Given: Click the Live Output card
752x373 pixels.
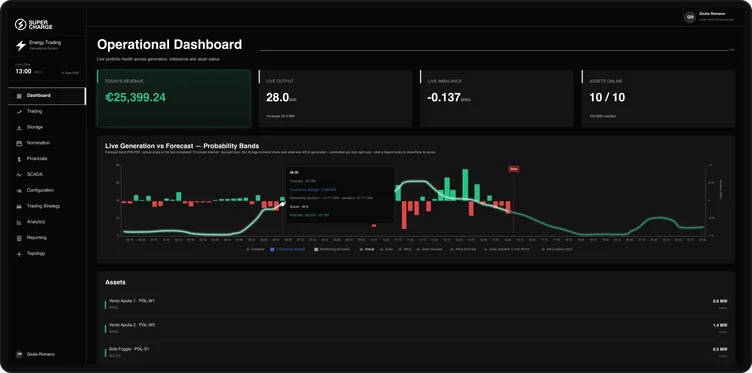Looking at the screenshot, I should pos(335,98).
